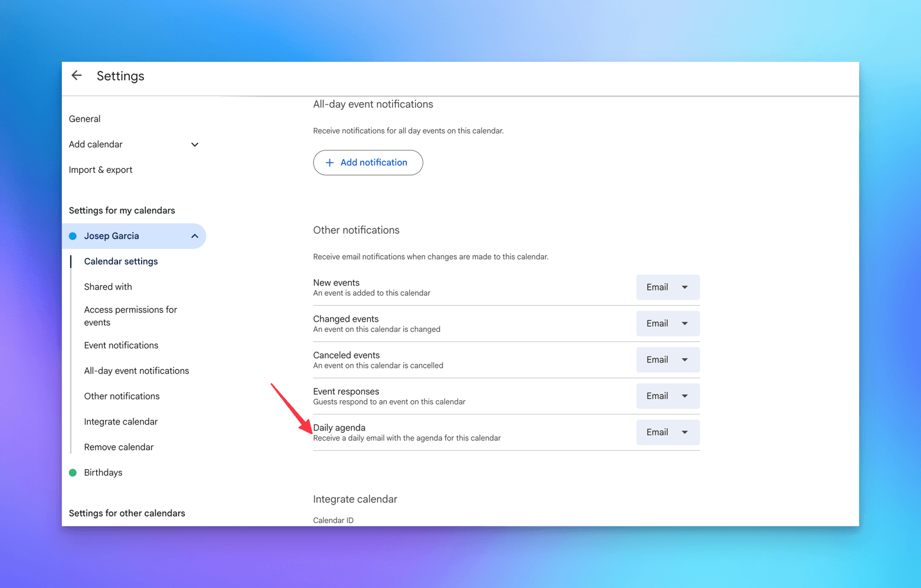This screenshot has height=588, width=921.
Task: Click the back arrow next to Settings
Action: [77, 76]
